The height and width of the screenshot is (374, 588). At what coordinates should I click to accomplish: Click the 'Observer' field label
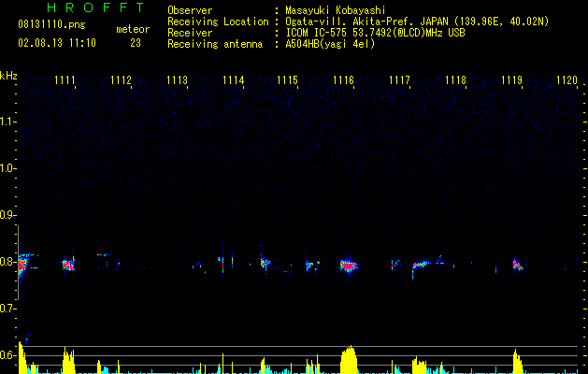pyautogui.click(x=190, y=10)
